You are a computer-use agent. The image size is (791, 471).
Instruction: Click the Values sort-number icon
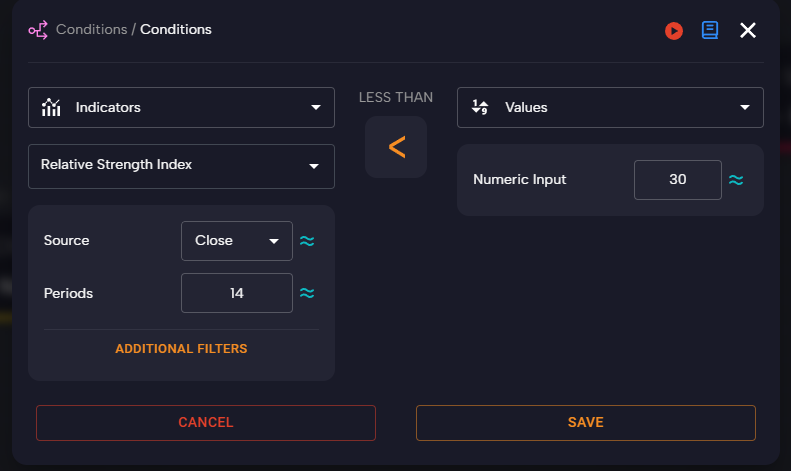coord(480,108)
